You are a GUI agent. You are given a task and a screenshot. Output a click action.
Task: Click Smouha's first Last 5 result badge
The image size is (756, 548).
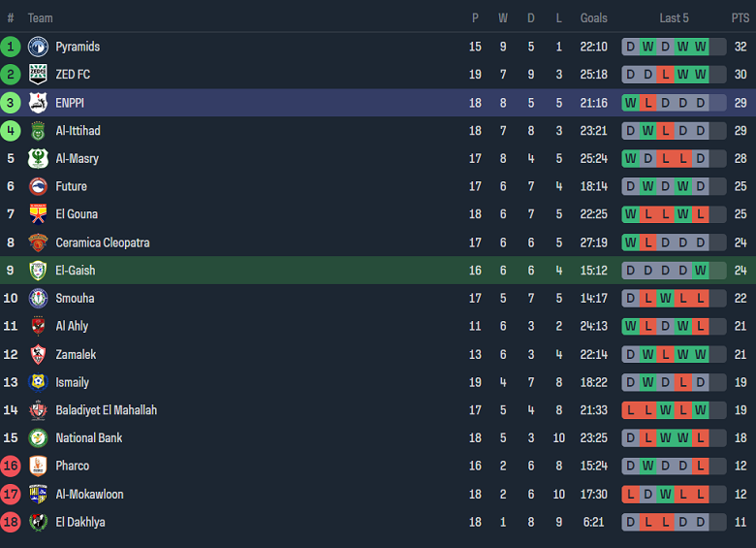pyautogui.click(x=631, y=299)
